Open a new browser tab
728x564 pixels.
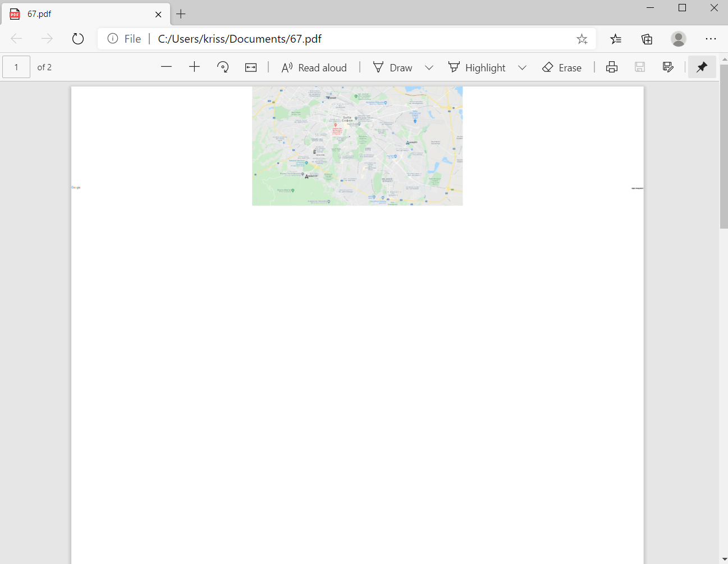(180, 13)
